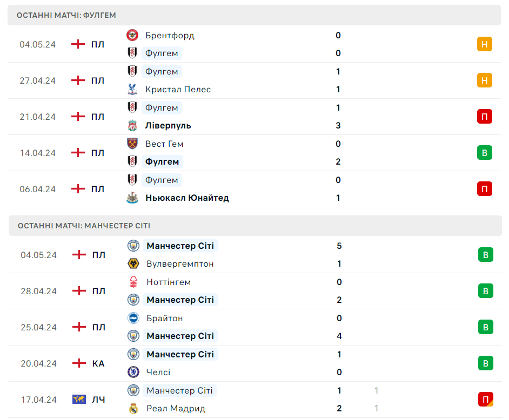
Task: Click the orange Н draw badge for 04.05.24
Action: pyautogui.click(x=484, y=44)
